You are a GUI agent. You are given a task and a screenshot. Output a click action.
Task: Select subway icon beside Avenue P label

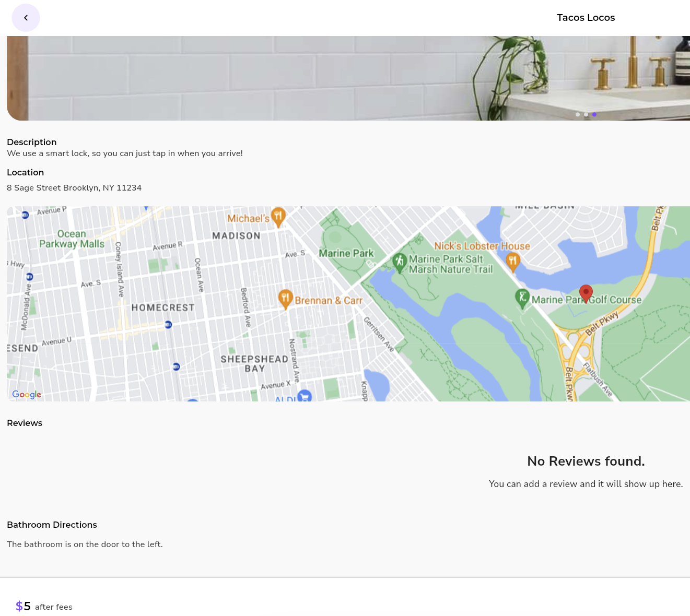(x=25, y=215)
